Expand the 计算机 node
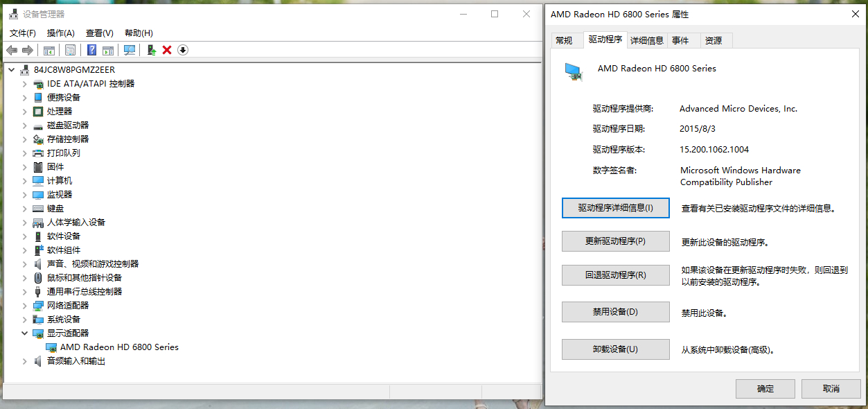 pyautogui.click(x=24, y=181)
